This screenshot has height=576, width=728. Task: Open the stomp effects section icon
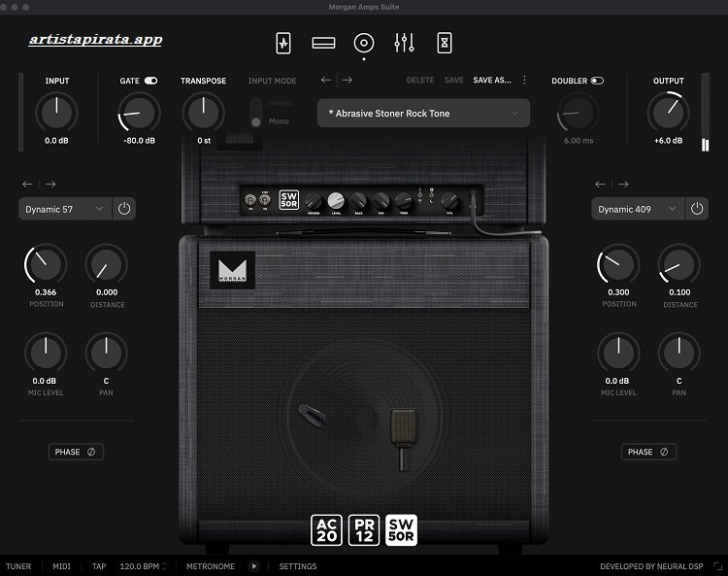click(283, 43)
